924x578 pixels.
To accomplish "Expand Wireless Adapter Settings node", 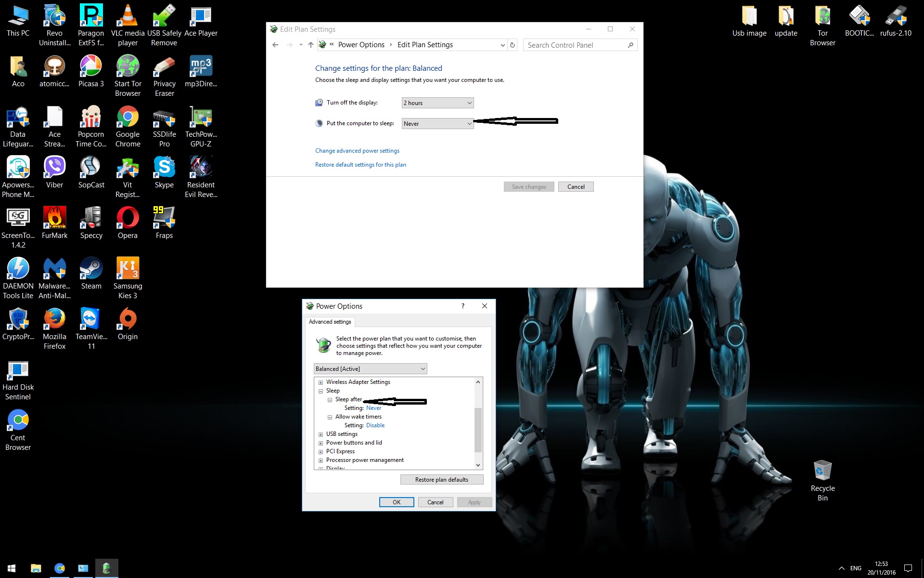I will click(x=321, y=382).
